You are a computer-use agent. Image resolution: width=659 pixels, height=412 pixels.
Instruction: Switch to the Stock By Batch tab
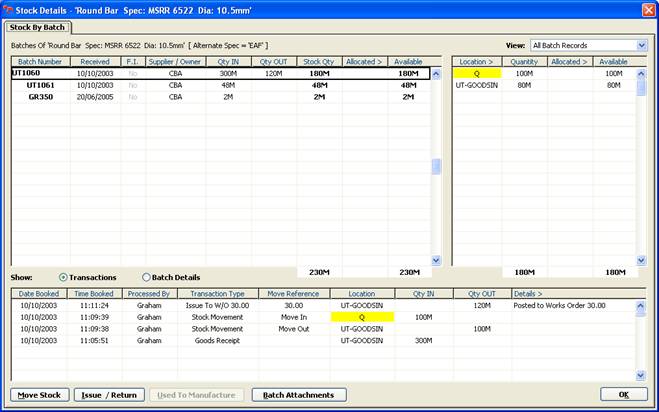[x=40, y=27]
